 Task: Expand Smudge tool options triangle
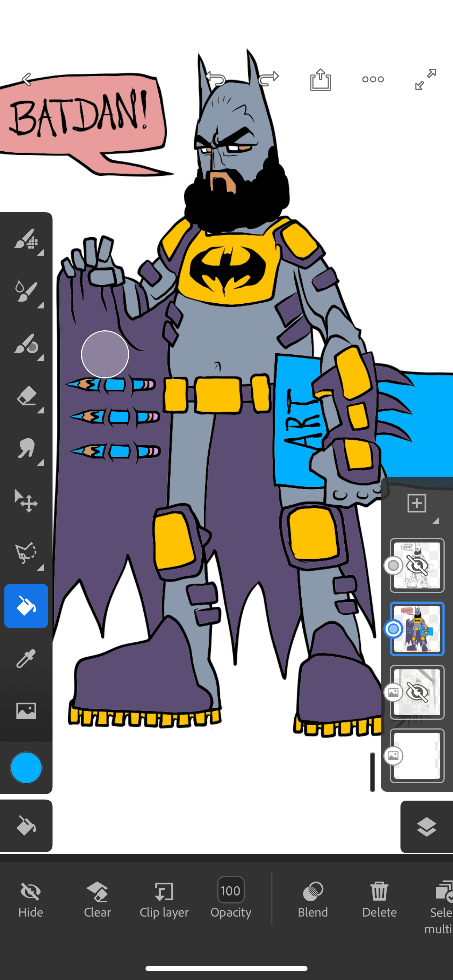(40, 463)
